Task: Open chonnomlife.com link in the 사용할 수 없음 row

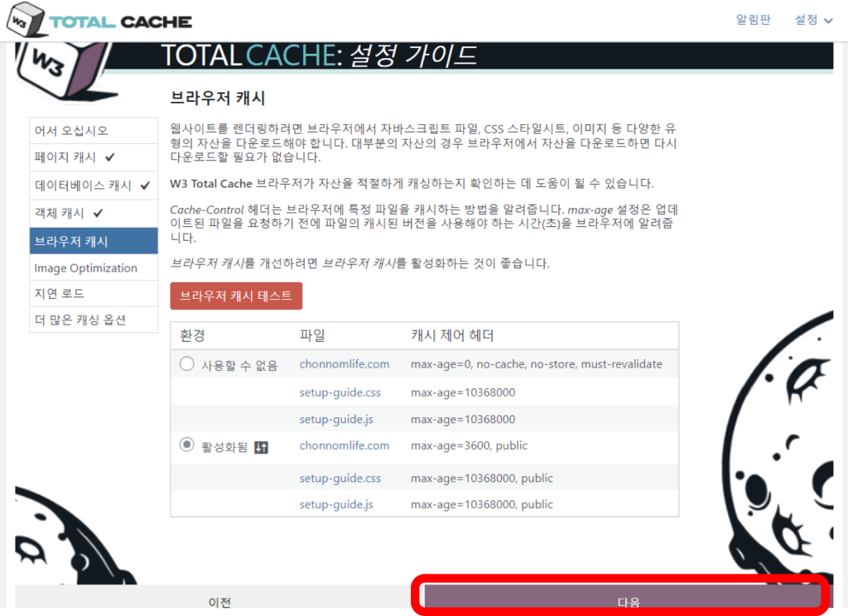Action: (344, 364)
